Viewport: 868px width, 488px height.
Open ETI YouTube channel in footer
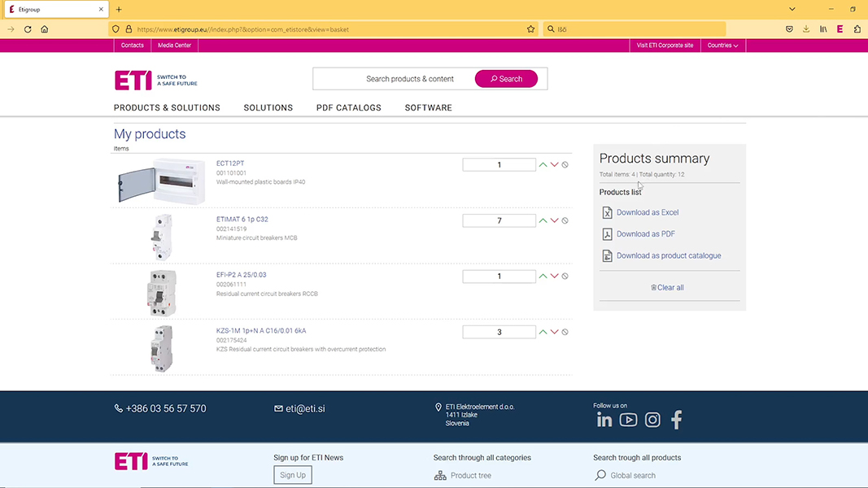[628, 420]
